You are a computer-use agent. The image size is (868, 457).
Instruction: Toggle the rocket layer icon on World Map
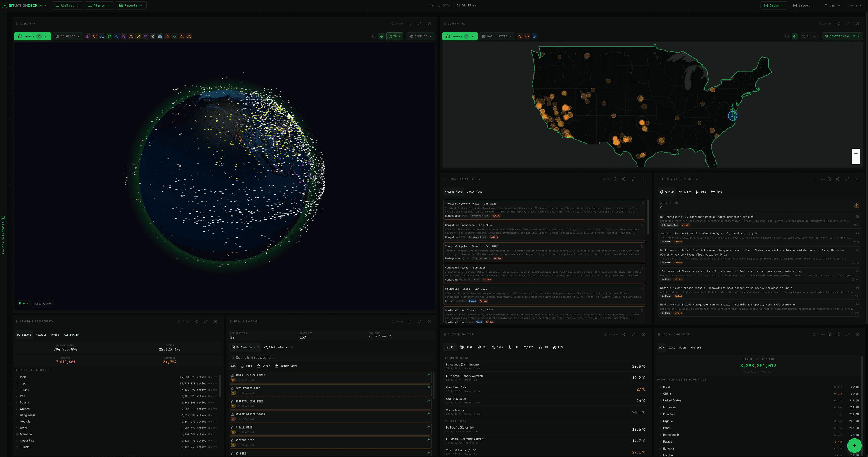(88, 36)
